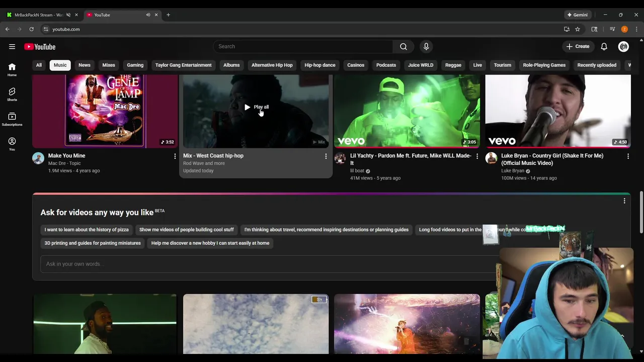Open Subscriptions in the left sidebar

[12, 119]
